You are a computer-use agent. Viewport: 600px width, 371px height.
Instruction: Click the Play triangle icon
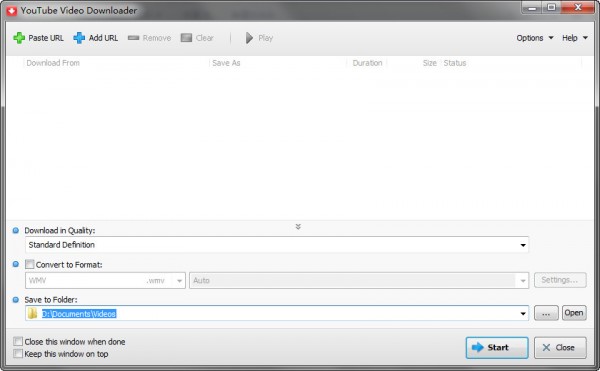click(249, 38)
